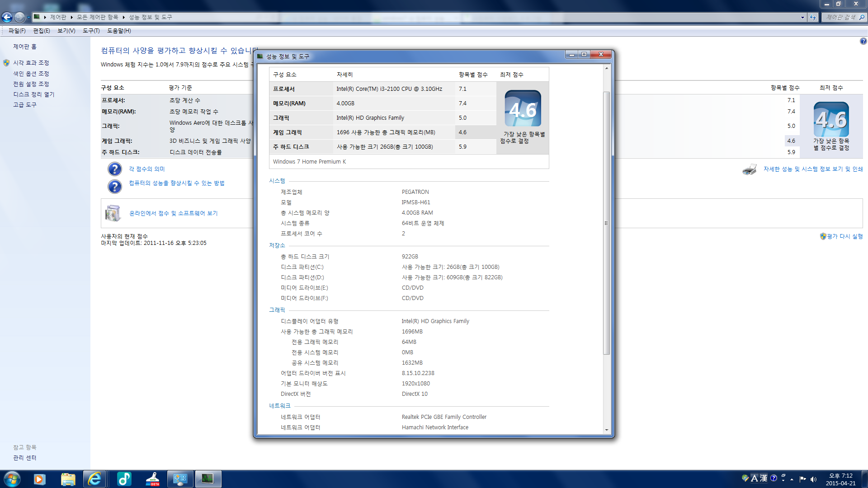Click the dialog's vertical scrollbar down arrow
This screenshot has width=868, height=488.
pyautogui.click(x=607, y=430)
